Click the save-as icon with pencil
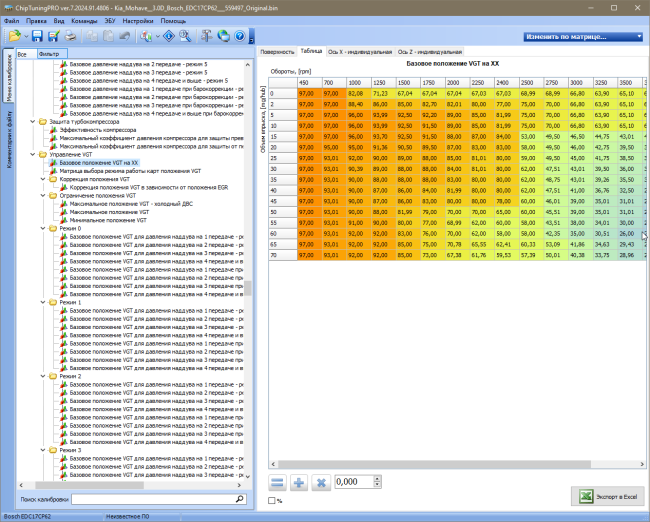Viewport: 650px width, 522px height. pos(53,36)
